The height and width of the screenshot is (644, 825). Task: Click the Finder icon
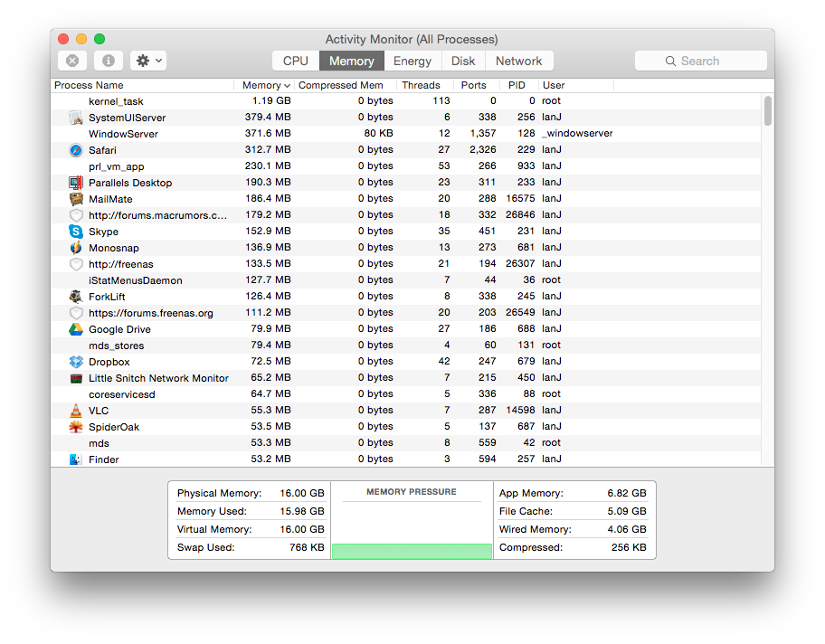[x=76, y=459]
